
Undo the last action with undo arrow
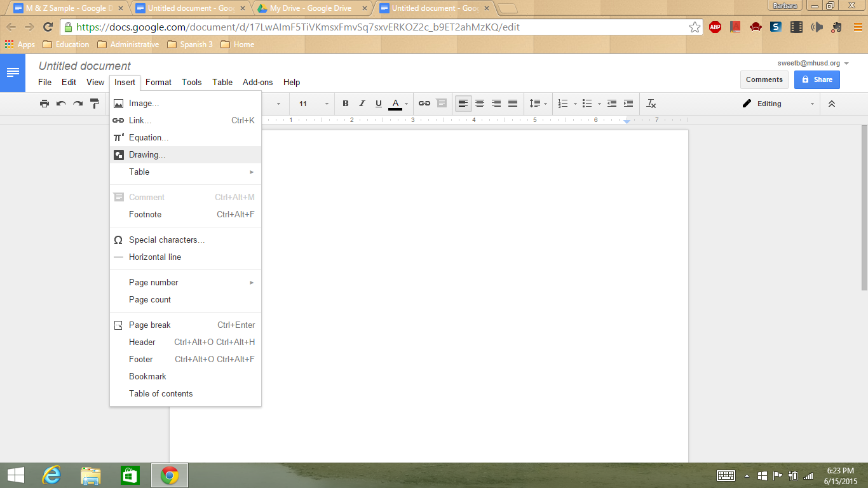tap(61, 104)
